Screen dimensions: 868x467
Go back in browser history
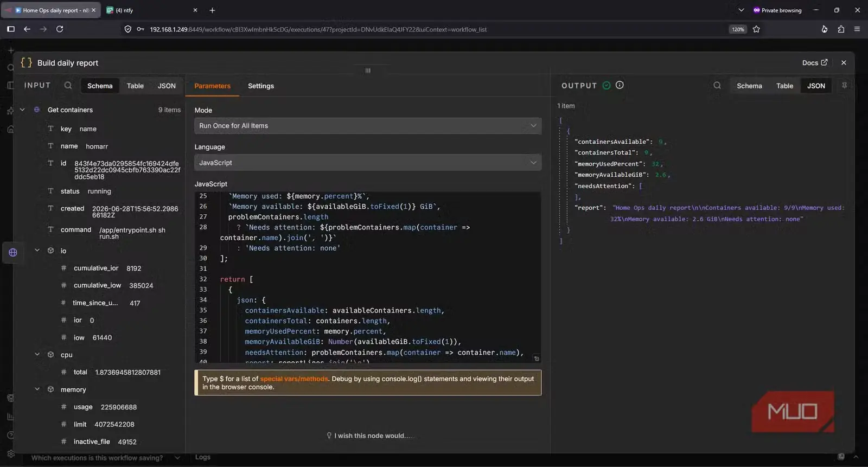tap(27, 29)
